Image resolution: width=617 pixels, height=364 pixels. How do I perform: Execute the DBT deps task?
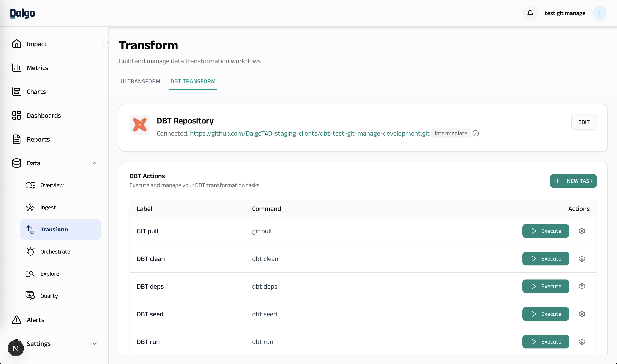pyautogui.click(x=546, y=287)
